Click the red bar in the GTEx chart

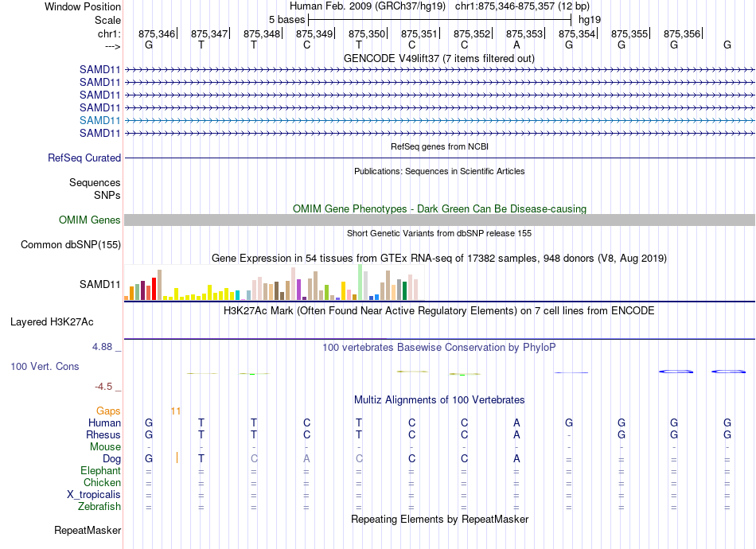[154, 289]
